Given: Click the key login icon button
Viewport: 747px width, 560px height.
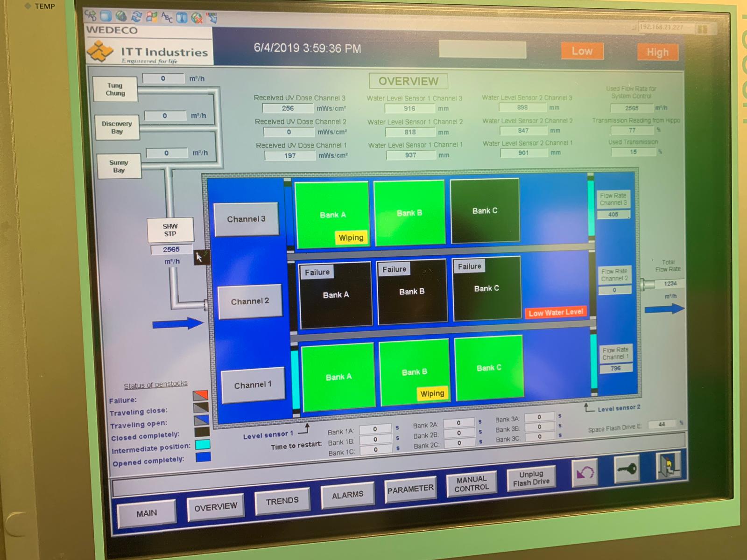Looking at the screenshot, I should pyautogui.click(x=626, y=469).
